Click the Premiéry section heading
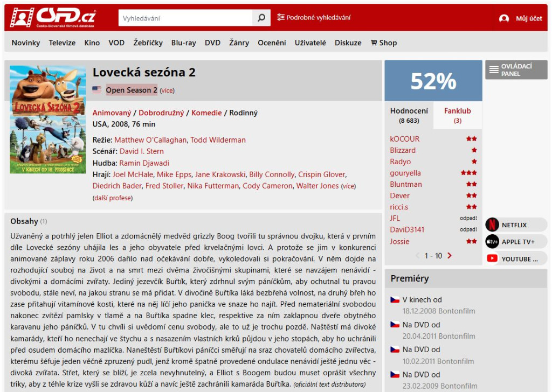 (410, 278)
